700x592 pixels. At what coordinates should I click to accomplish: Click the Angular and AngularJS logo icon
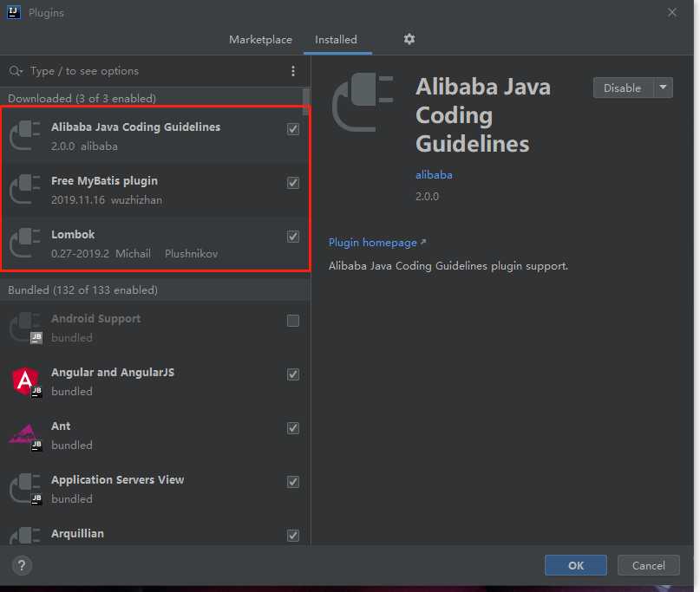point(26,382)
